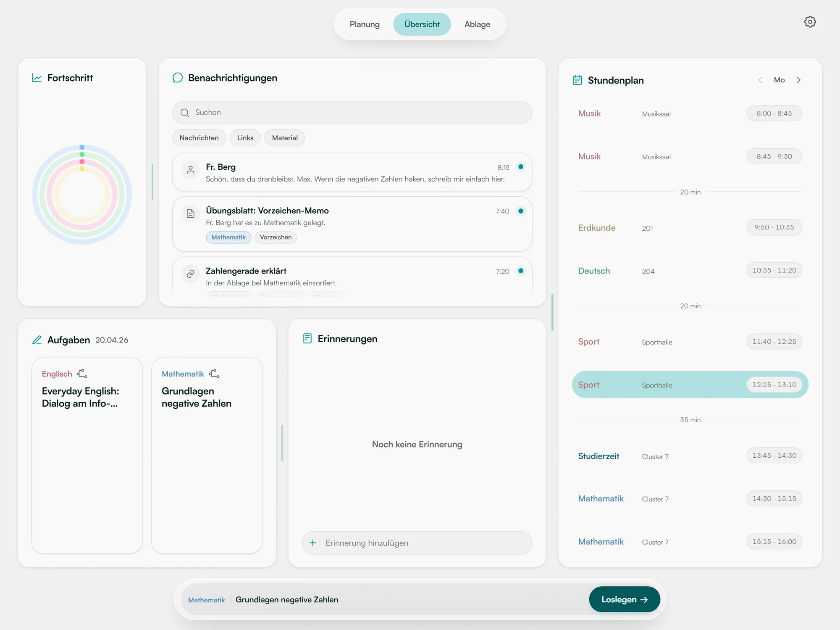The image size is (840, 630).
Task: Go to next day in Stundenplan
Action: tap(799, 80)
